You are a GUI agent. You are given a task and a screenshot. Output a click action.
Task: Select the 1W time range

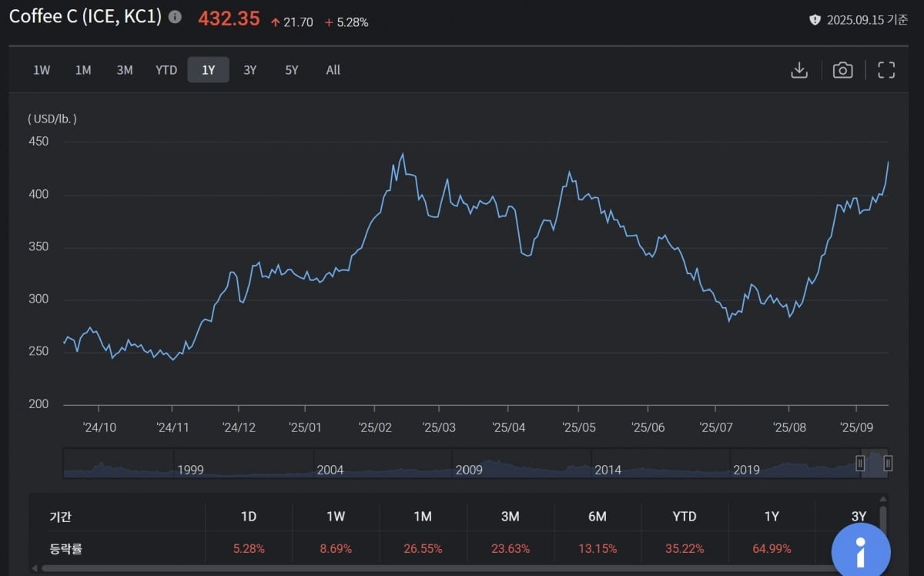click(x=42, y=70)
